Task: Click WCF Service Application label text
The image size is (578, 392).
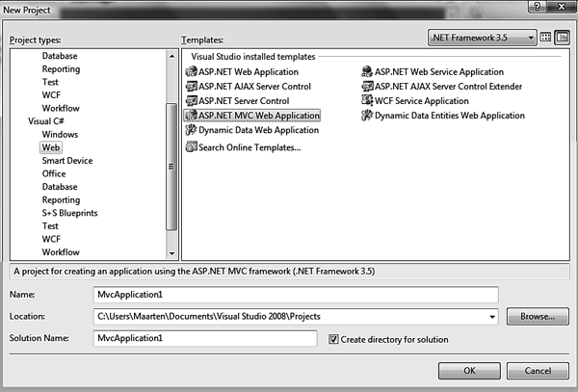Action: (422, 101)
